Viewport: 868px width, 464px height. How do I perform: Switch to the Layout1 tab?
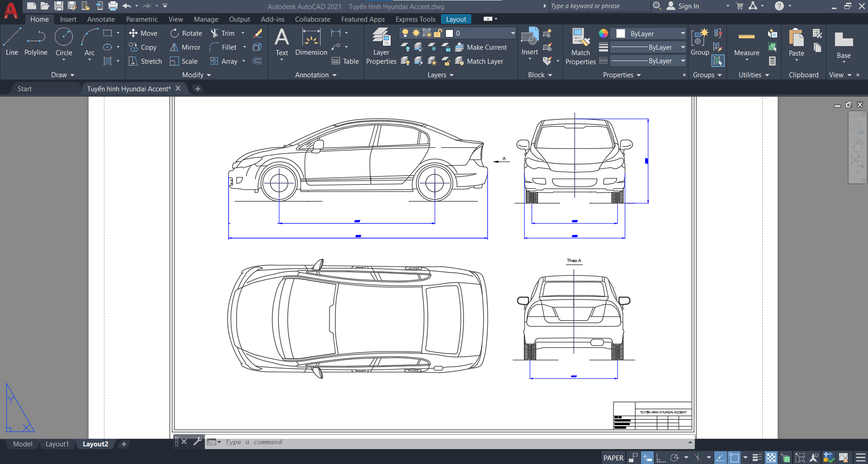[x=57, y=444]
